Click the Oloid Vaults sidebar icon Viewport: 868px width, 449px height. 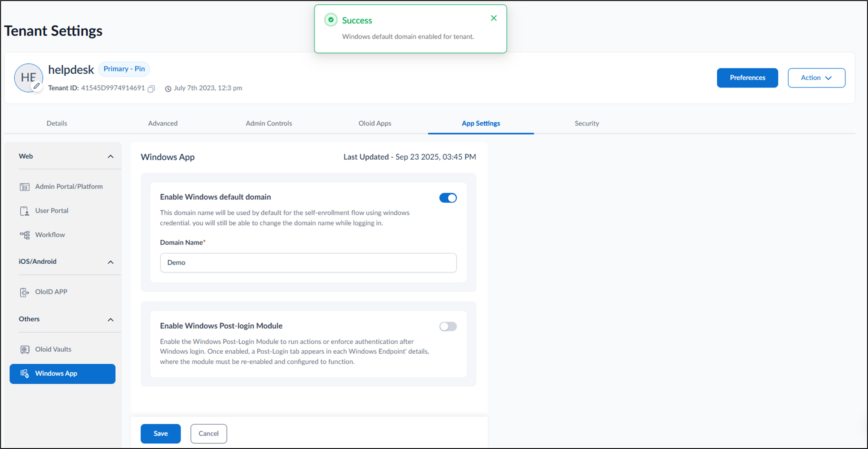pos(25,349)
